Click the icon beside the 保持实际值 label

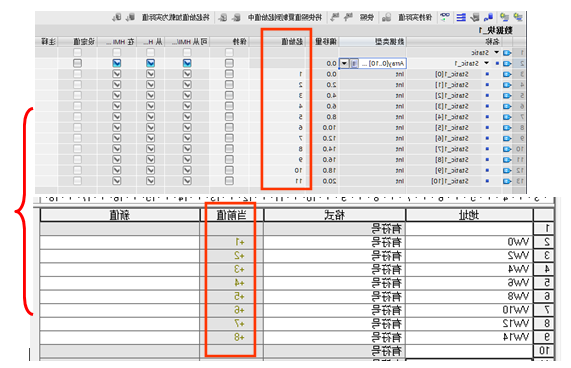click(386, 17)
